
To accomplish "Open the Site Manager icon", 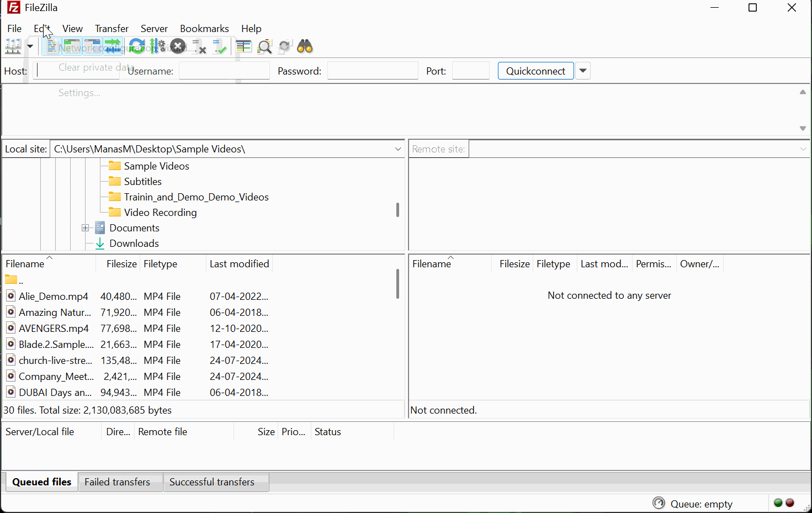I will click(13, 47).
